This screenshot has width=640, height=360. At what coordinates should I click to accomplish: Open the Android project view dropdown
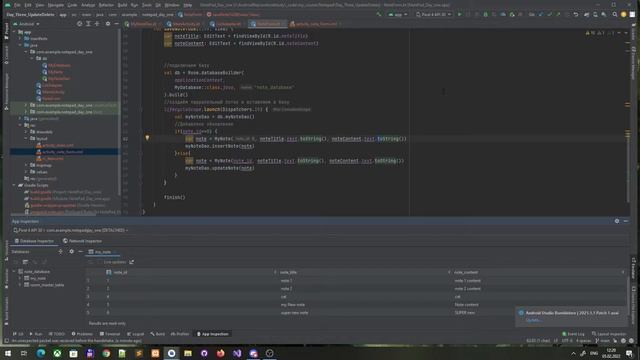point(27,24)
